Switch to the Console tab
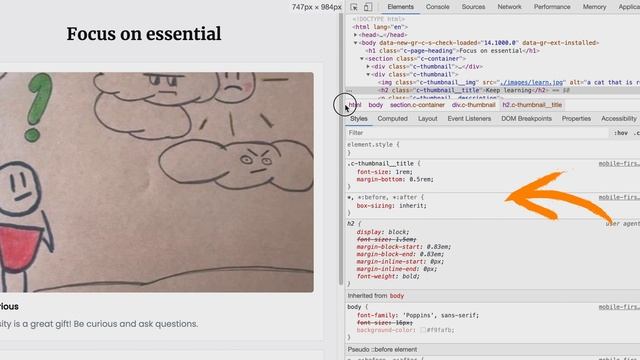 coord(437,7)
